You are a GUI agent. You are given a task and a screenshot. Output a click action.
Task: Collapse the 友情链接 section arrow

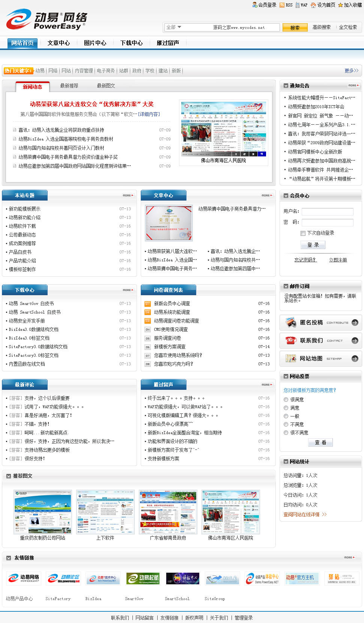pyautogui.click(x=9, y=558)
